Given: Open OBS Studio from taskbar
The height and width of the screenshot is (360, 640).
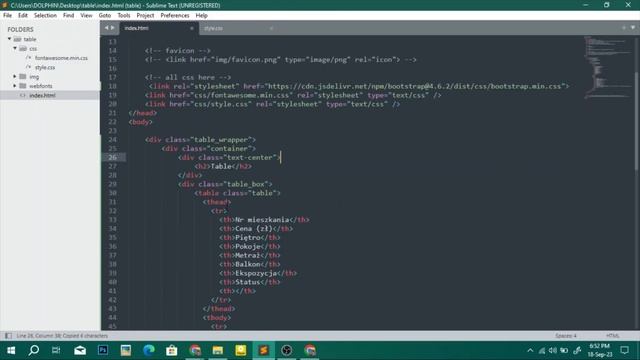Looking at the screenshot, I should pos(286,350).
